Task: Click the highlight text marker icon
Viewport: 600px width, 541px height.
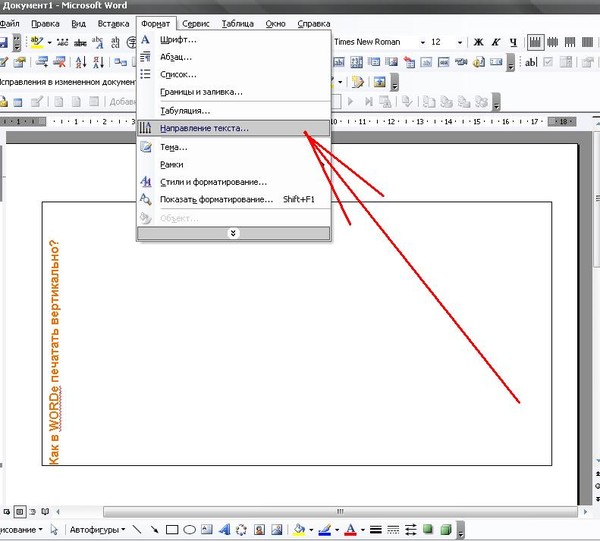Action: click(37, 42)
